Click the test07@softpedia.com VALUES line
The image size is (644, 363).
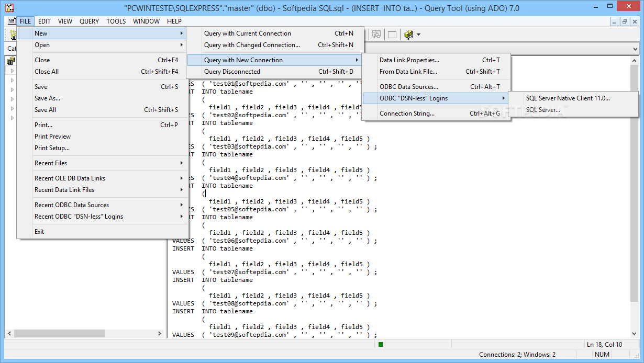point(274,272)
